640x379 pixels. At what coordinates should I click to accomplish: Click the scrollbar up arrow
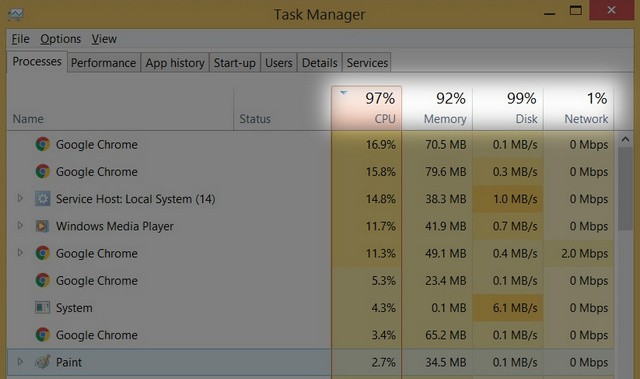coord(625,140)
